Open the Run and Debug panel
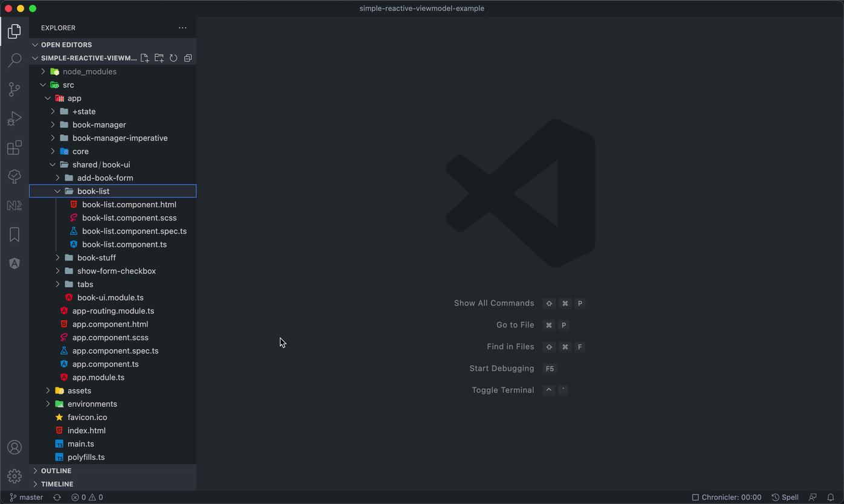 coord(14,118)
